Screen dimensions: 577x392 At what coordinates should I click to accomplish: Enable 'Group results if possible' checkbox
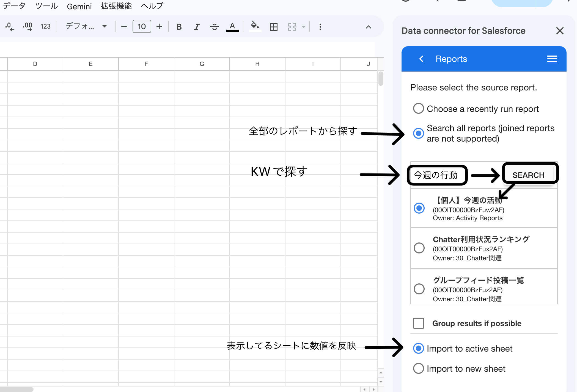(418, 323)
